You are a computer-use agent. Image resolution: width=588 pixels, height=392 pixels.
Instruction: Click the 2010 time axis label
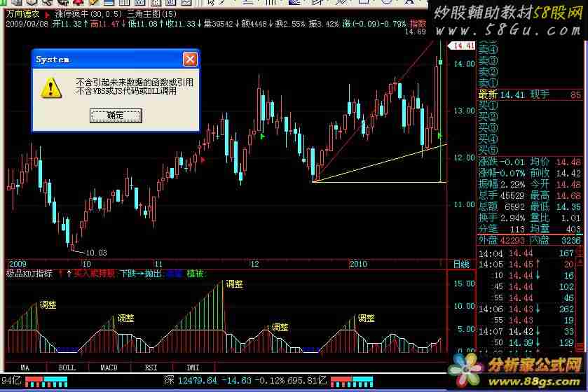point(358,265)
